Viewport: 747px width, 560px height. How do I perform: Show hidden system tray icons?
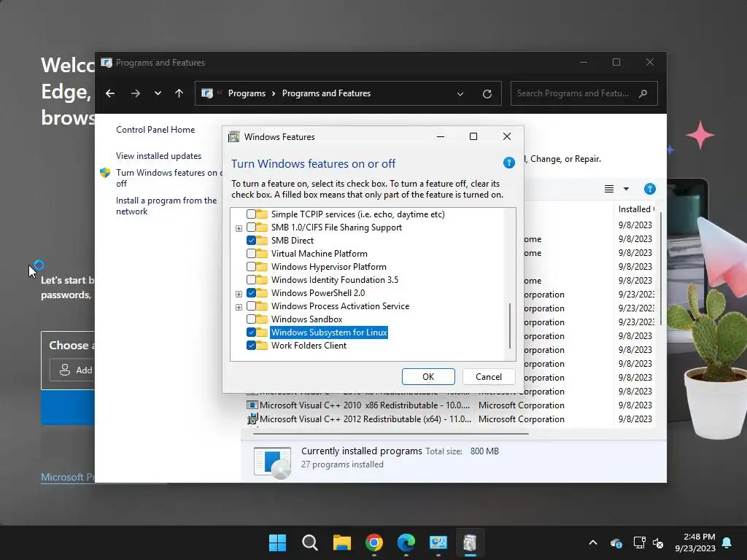[x=593, y=542]
